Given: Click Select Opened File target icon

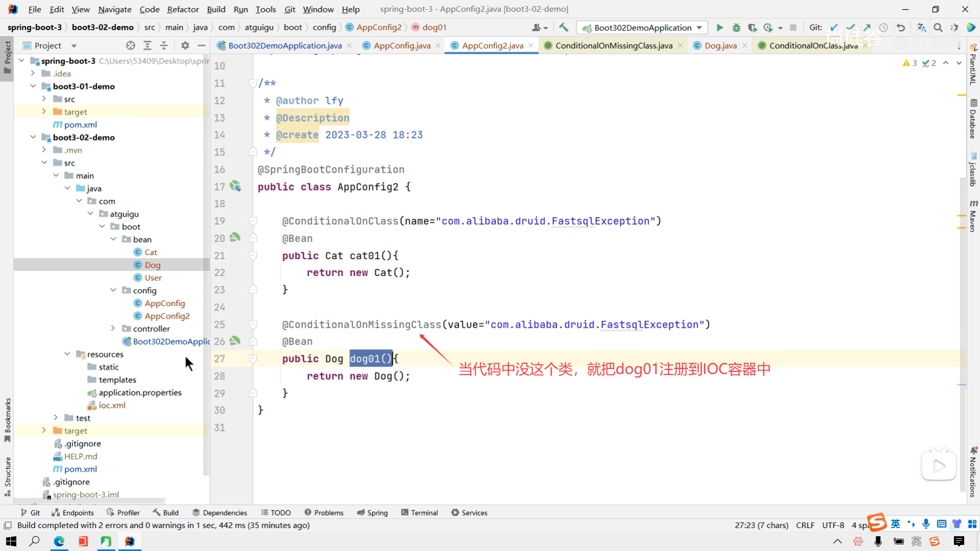Looking at the screenshot, I should (x=131, y=45).
